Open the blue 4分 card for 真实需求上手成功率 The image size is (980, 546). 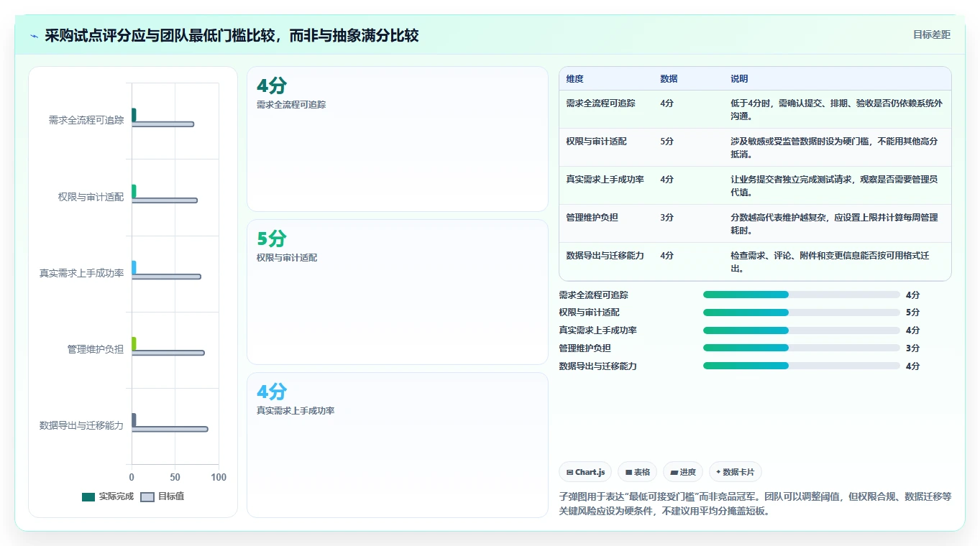[398, 445]
